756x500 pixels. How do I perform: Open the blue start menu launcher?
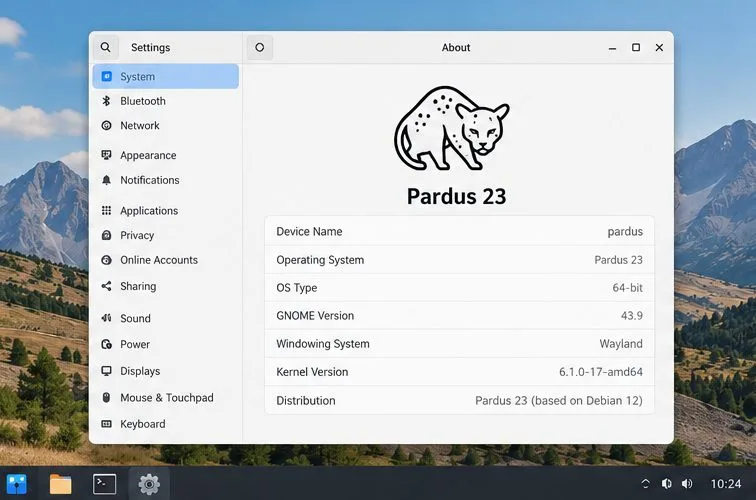click(17, 484)
